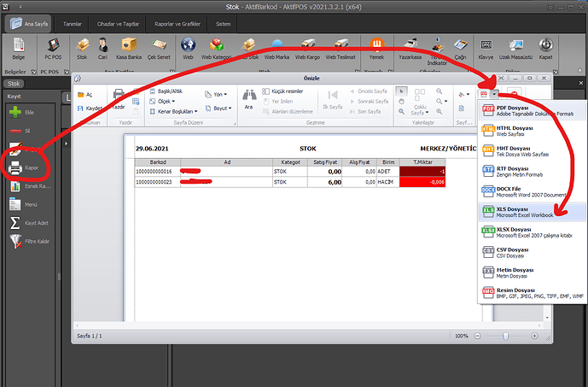The image size is (588, 387).
Task: Expand the collapsed side panel arrow
Action: 67,144
